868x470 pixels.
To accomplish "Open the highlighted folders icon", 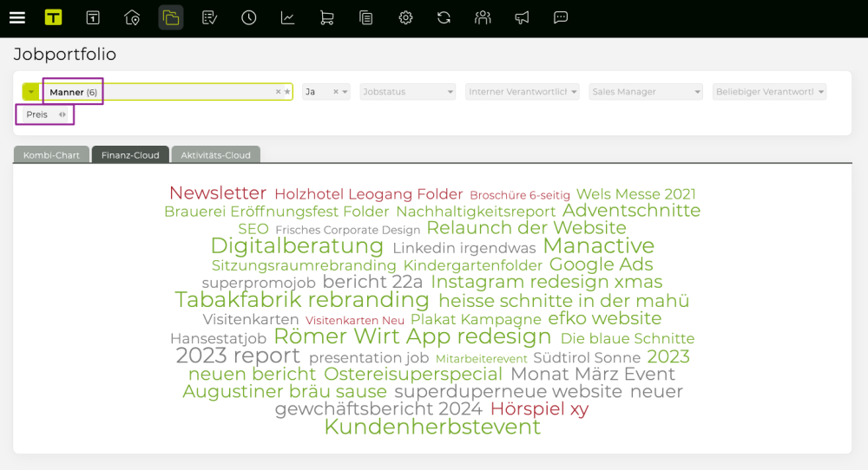I will 170,17.
